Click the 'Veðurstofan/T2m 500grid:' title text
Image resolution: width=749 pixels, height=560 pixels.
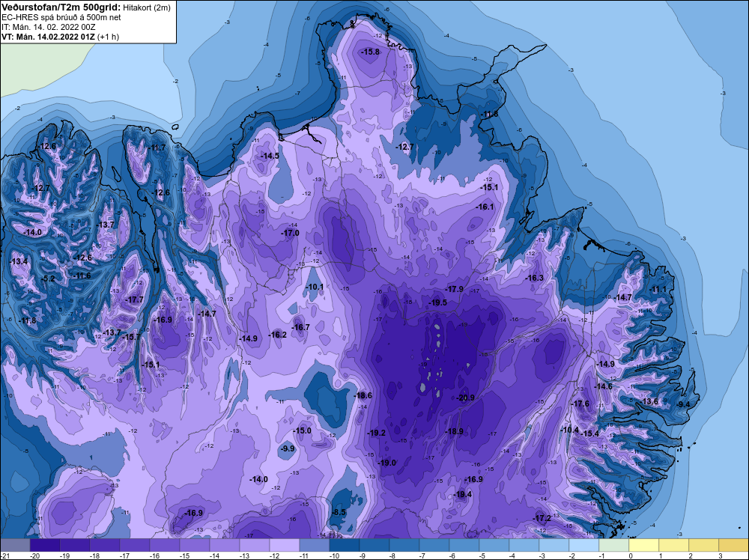60,7
